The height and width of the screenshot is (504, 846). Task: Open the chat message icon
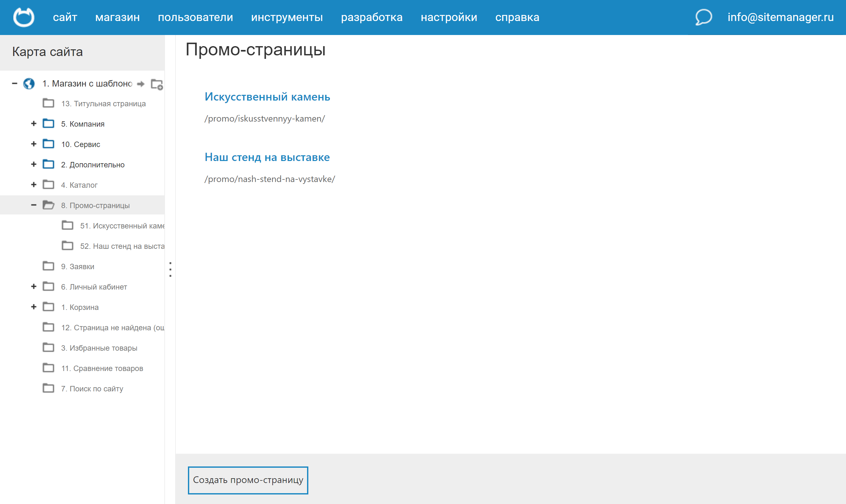tap(703, 17)
